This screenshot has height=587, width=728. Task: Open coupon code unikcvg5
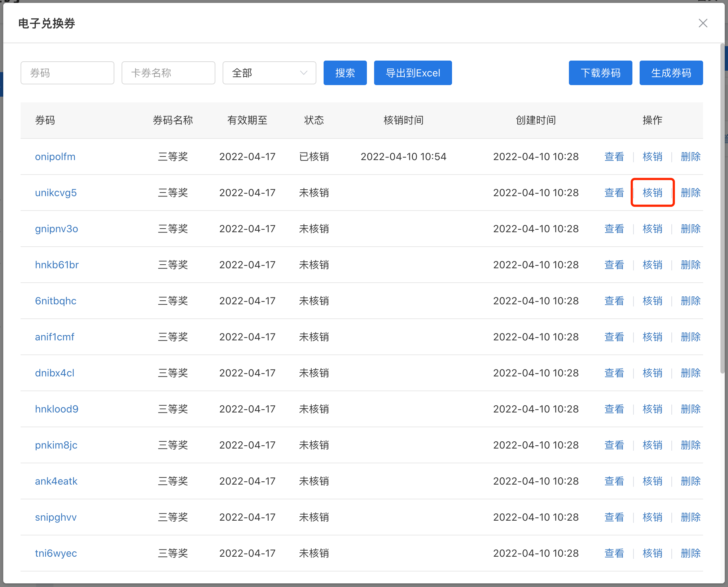(56, 193)
